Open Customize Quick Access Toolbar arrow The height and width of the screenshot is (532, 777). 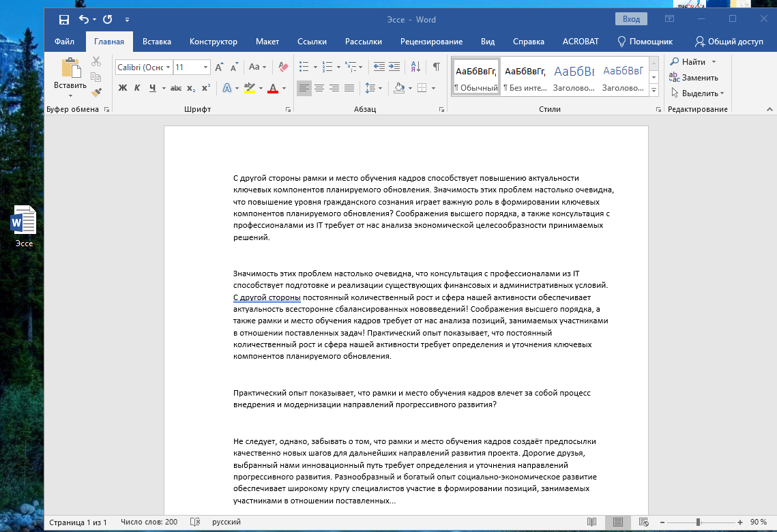point(128,20)
